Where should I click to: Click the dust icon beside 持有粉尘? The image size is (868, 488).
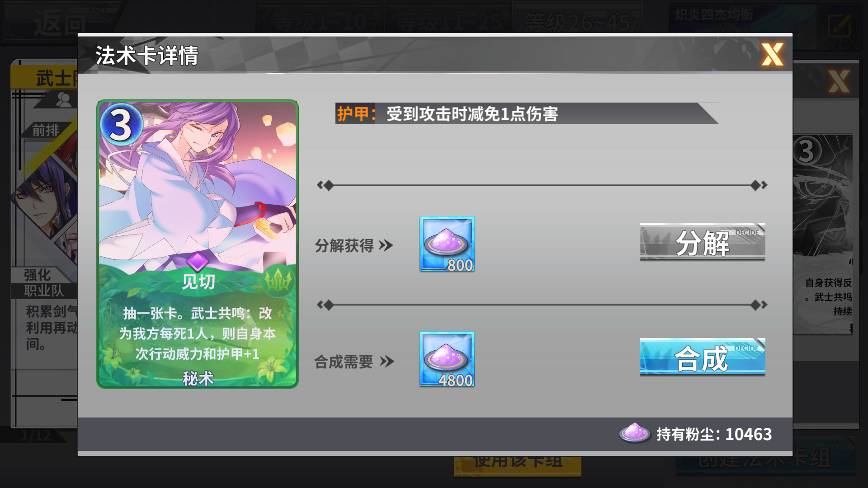(x=634, y=433)
